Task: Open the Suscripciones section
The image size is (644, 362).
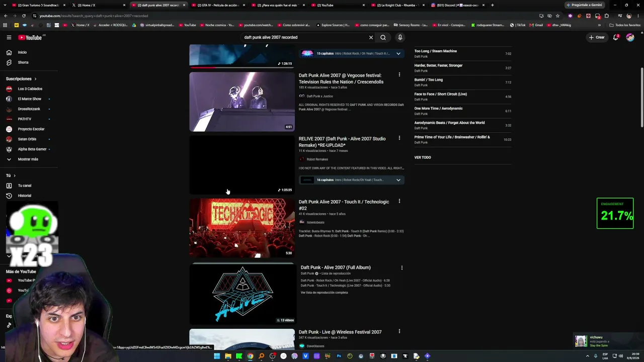Action: (x=21, y=79)
